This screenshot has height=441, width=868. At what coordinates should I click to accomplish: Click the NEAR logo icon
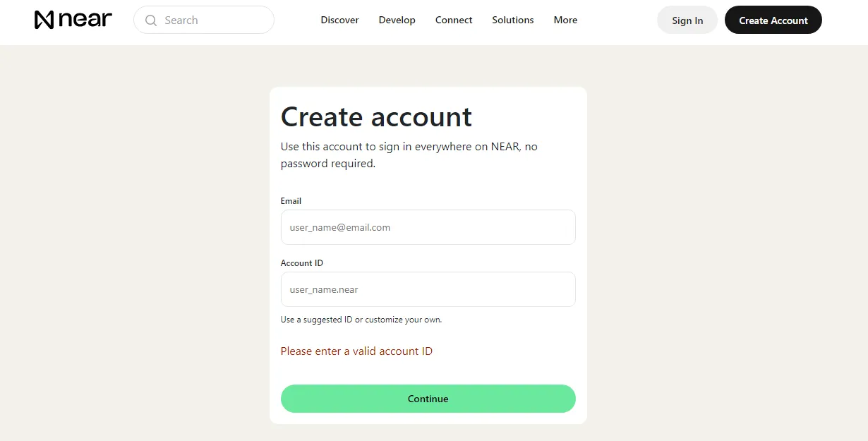click(x=44, y=20)
